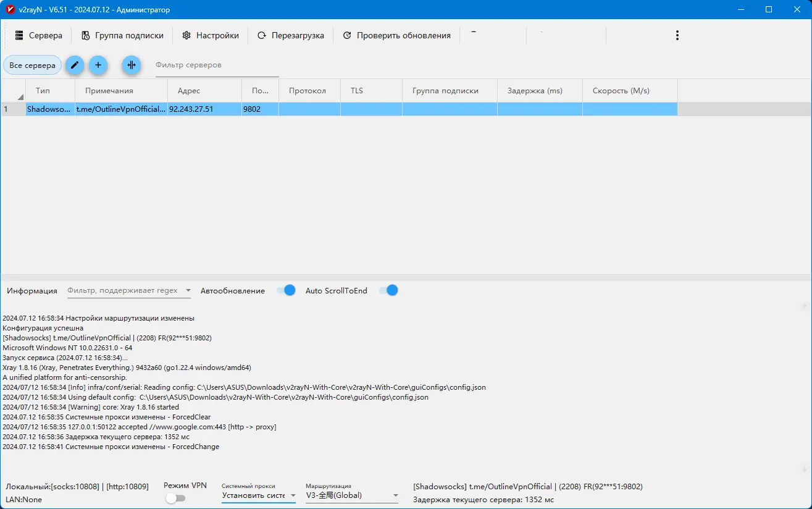Open the Маршрутизация dropdown

pyautogui.click(x=352, y=495)
